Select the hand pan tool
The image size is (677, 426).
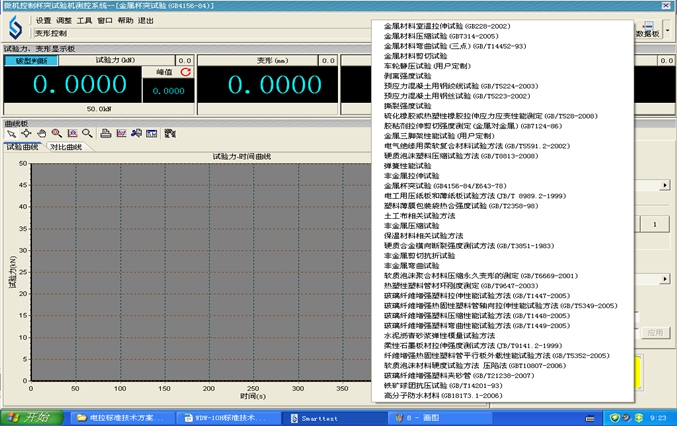click(41, 133)
